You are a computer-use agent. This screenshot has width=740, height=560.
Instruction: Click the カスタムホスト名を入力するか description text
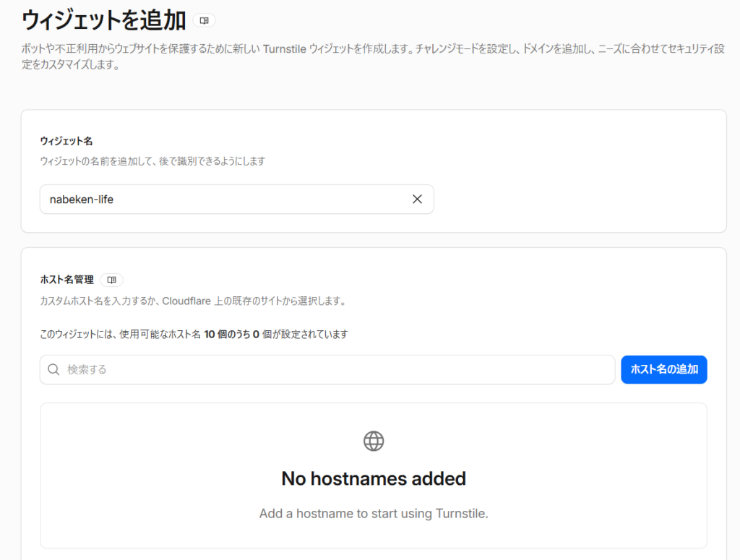click(x=194, y=301)
